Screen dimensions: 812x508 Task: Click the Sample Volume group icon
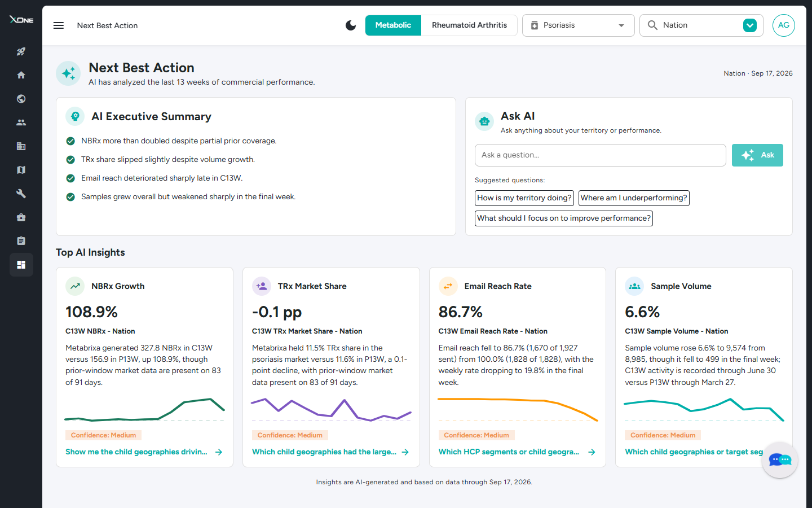[634, 286]
